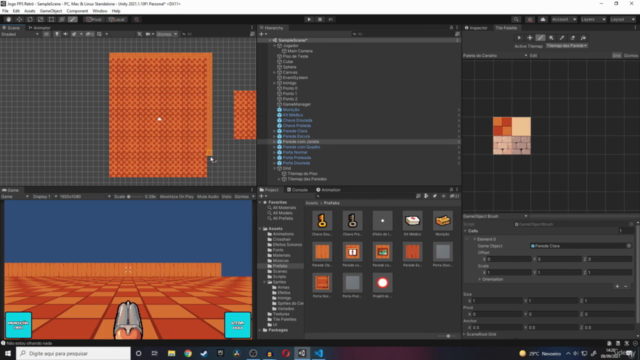Select Parede com Janela in Hierarchy

click(x=301, y=142)
